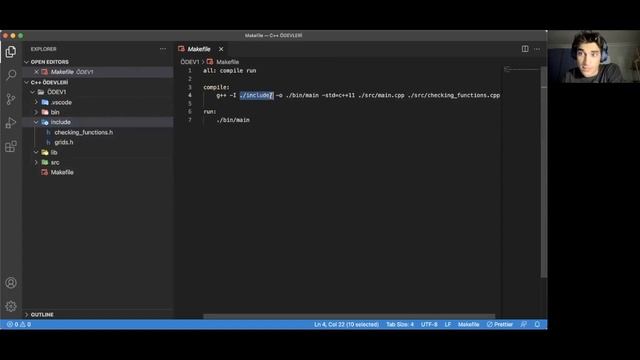Viewport: 640px width, 360px height.
Task: Open Makefile in the ÖDEV1 folder tree
Action: [x=62, y=172]
